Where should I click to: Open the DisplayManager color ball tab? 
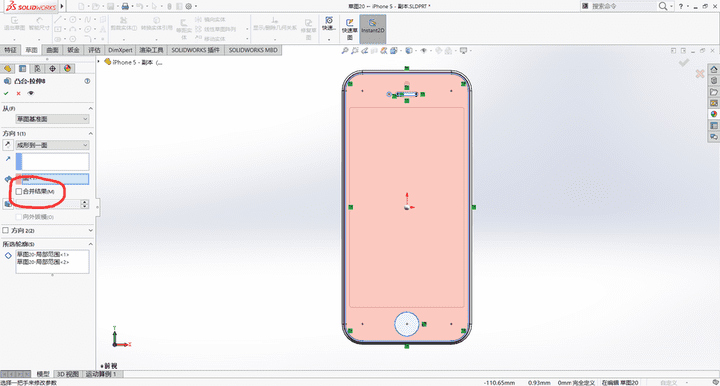pyautogui.click(x=68, y=68)
